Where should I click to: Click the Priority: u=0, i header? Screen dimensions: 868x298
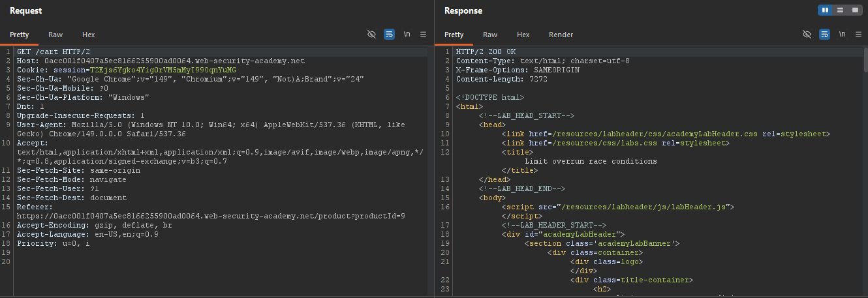coord(54,243)
